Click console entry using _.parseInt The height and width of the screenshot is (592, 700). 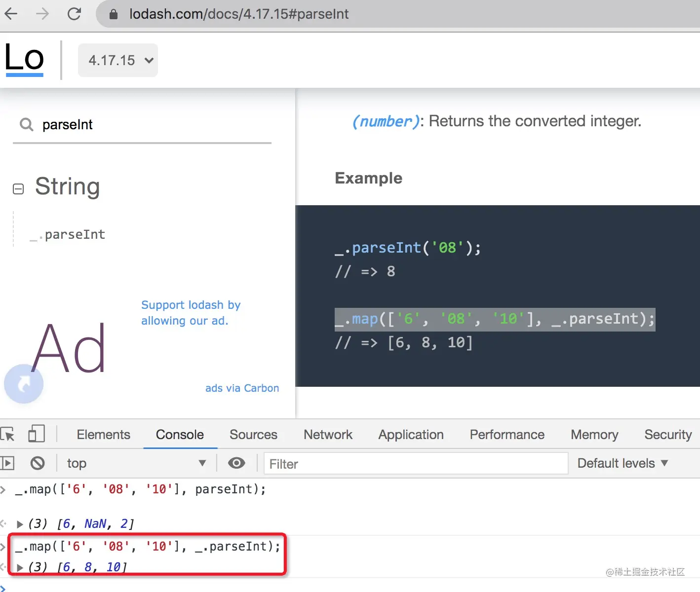[148, 547]
